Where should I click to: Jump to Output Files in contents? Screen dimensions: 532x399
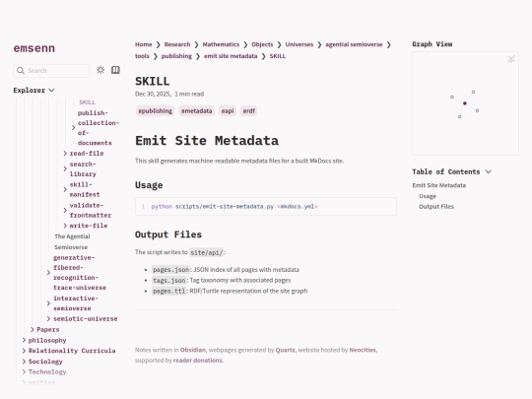pos(436,207)
